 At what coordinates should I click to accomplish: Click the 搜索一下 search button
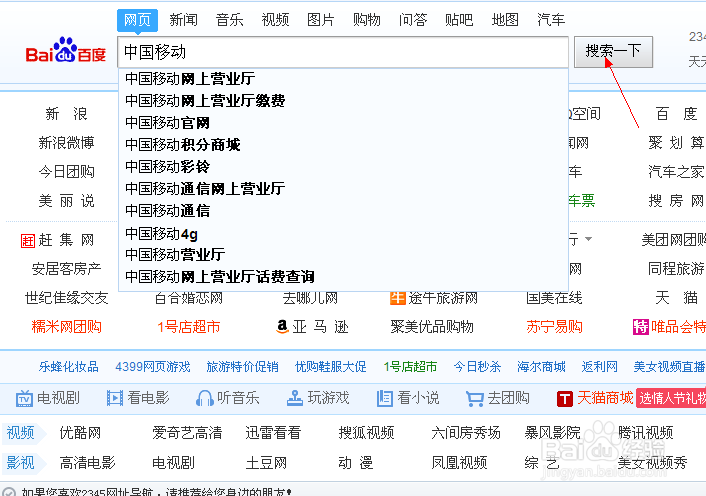(613, 52)
